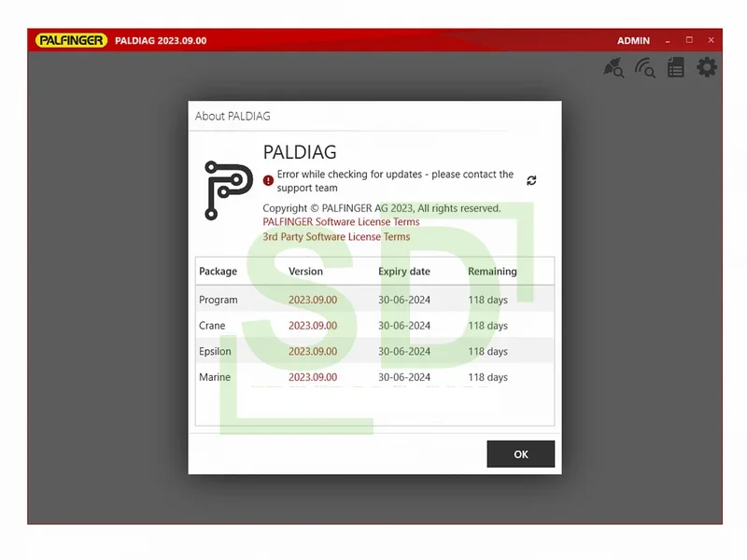Viewport: 747px width, 560px height.
Task: Click the Remaining column header
Action: coord(492,272)
